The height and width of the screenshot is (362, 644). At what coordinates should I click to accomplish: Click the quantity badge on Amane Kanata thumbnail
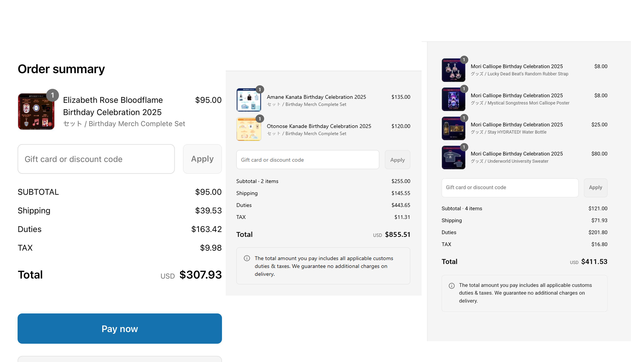pos(260,89)
